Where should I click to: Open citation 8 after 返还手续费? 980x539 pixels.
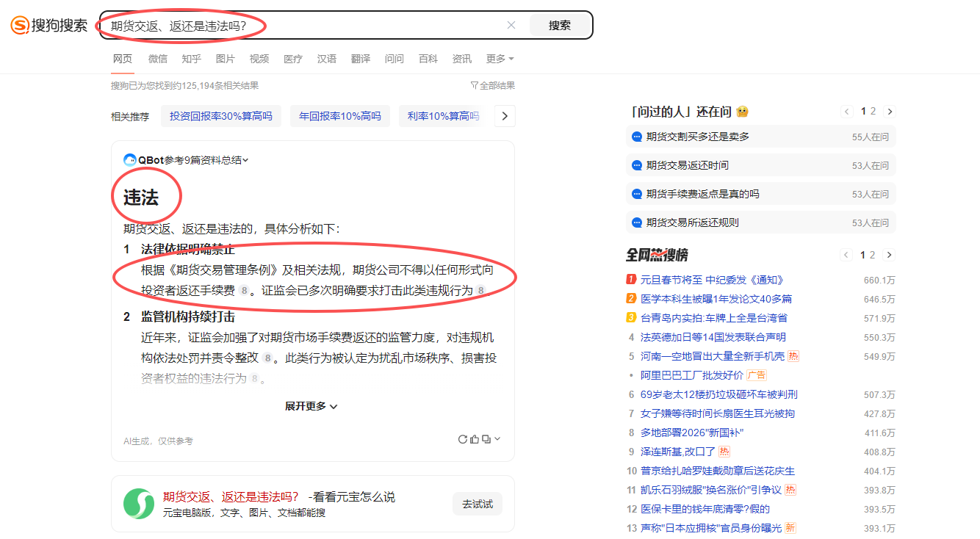pyautogui.click(x=244, y=291)
